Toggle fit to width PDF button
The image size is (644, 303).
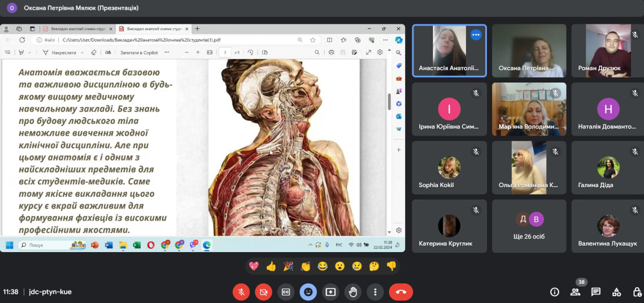(x=210, y=52)
